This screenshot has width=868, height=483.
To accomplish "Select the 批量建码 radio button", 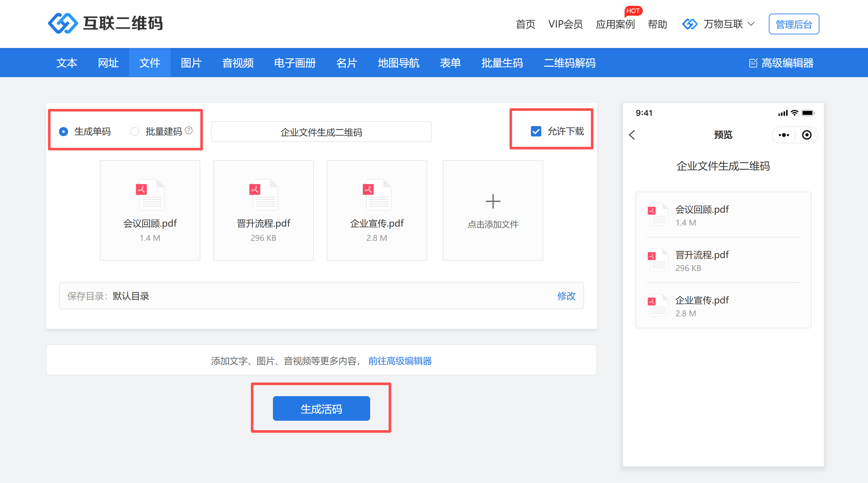I will (135, 132).
